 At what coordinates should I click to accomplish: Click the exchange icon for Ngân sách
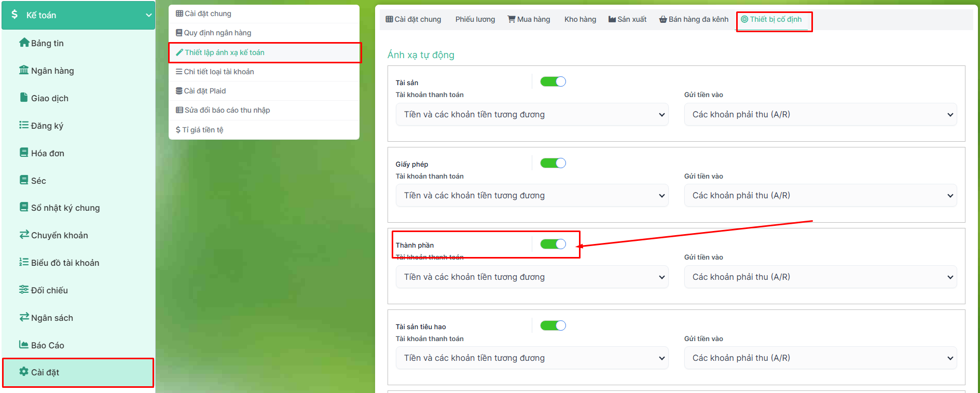tap(24, 317)
